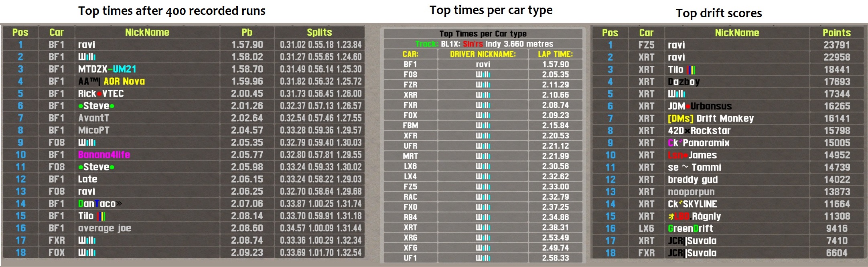Select the [DMs] Drift Monkey entry
This screenshot has height=267, width=868.
pos(711,119)
